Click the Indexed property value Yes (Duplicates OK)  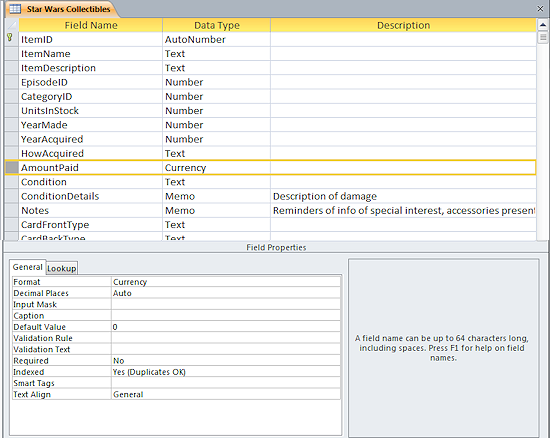[x=226, y=372]
